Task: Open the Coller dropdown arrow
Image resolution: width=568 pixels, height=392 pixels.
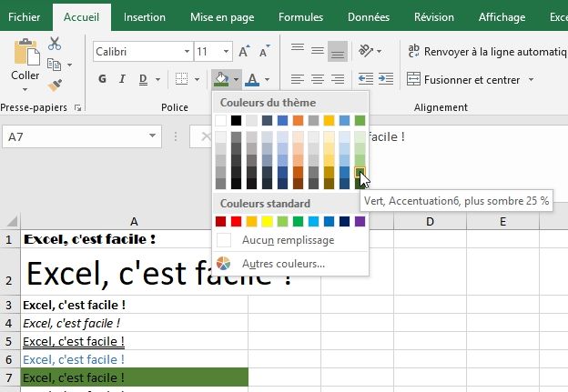Action: 25,89
